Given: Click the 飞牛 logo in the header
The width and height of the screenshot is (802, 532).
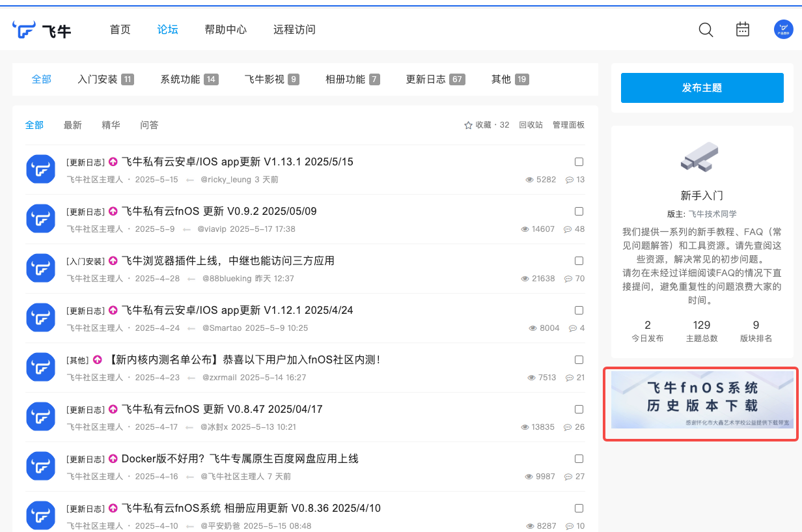Looking at the screenshot, I should pos(42,30).
